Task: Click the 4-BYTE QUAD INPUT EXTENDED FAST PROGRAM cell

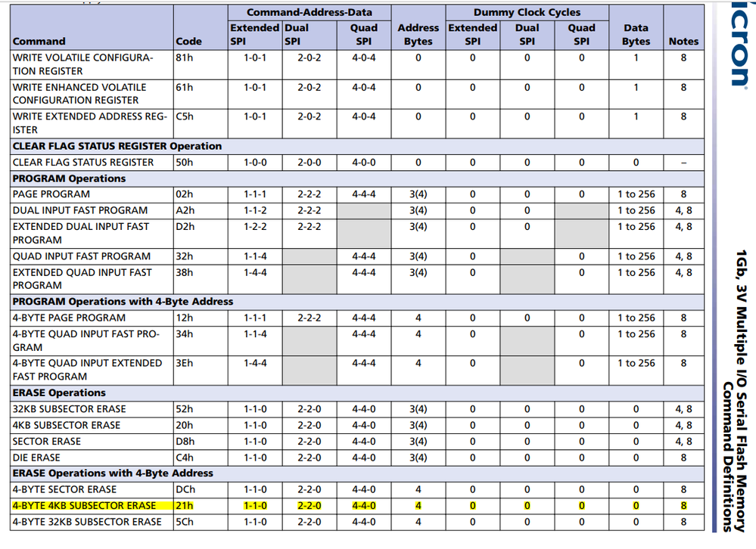Action: point(92,371)
